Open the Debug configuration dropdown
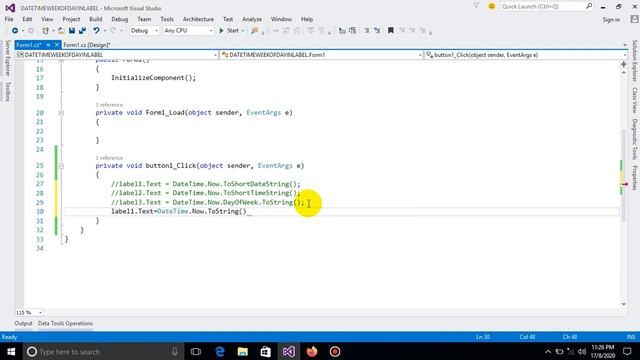640x360 pixels. coord(144,31)
